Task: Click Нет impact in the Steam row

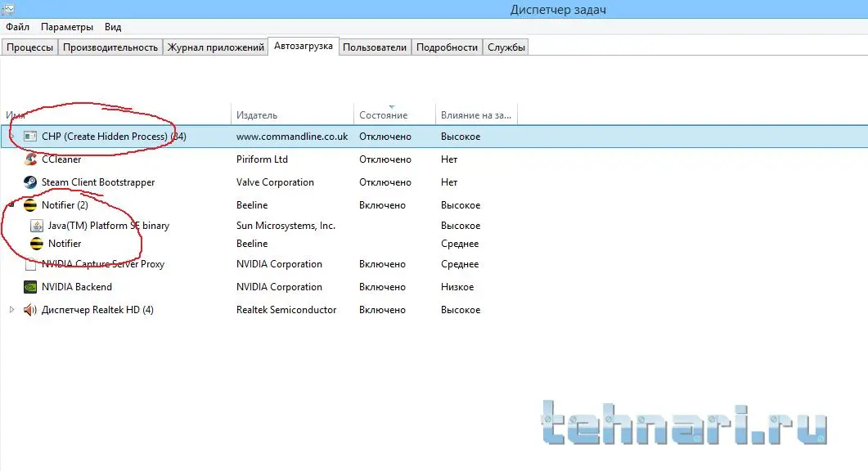Action: tap(449, 182)
